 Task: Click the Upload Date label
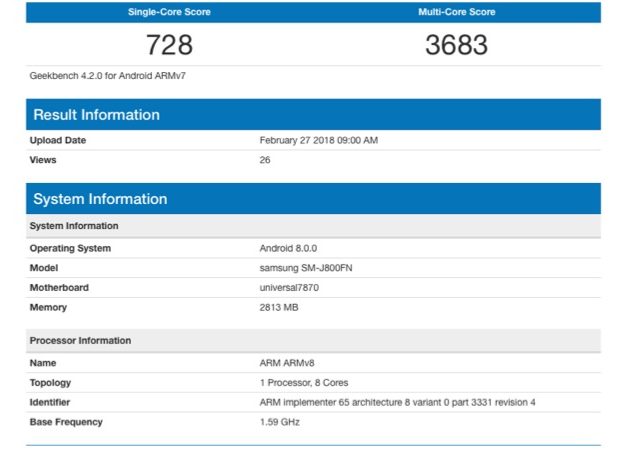pyautogui.click(x=58, y=140)
